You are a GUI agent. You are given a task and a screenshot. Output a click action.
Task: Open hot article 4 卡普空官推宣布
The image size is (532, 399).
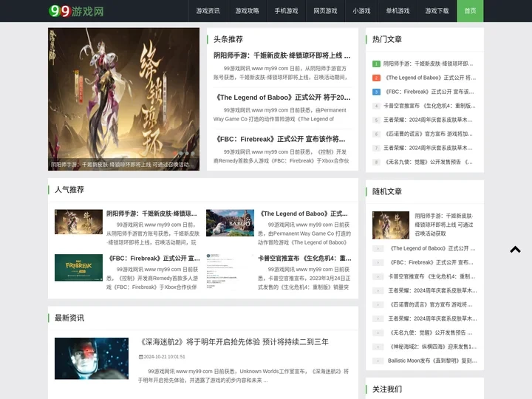click(x=429, y=106)
